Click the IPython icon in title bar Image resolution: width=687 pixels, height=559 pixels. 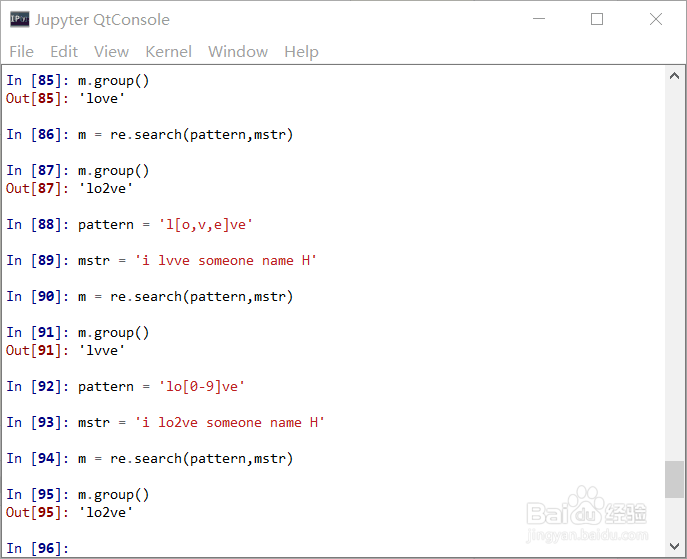(20, 19)
